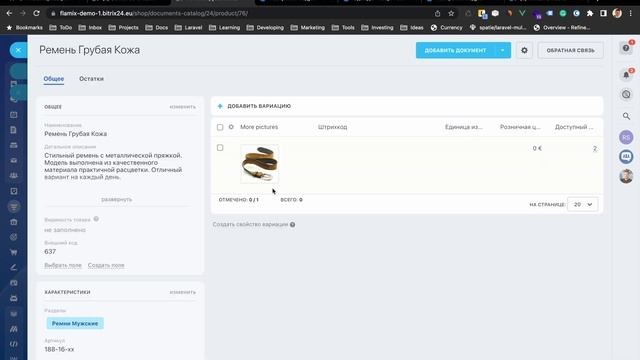The height and width of the screenshot is (360, 640).
Task: Sort by Штрихкод column header
Action: 332,127
